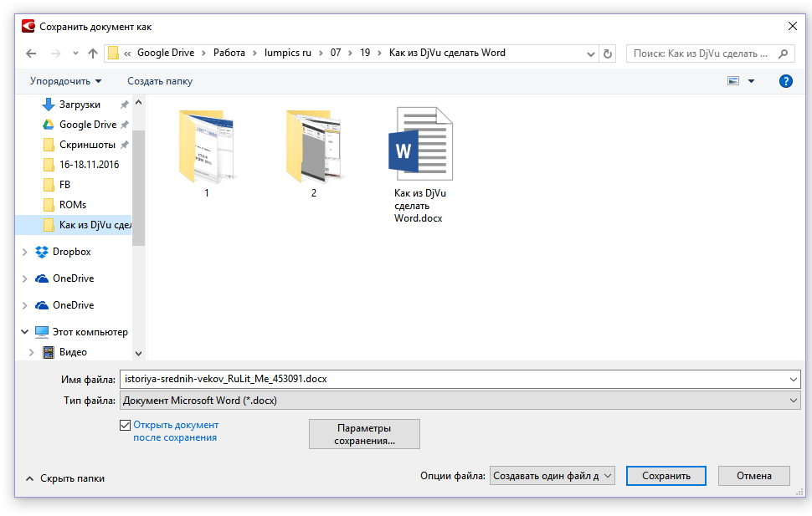Screen dimensions: 812x516
Task: Collapse folders with Скрыть папки
Action: [x=65, y=478]
